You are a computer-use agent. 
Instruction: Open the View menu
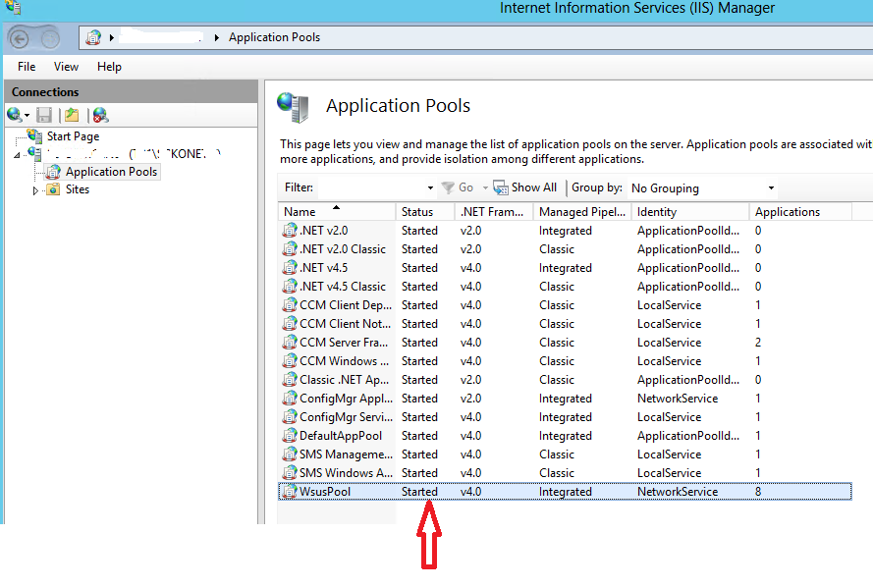pyautogui.click(x=66, y=67)
